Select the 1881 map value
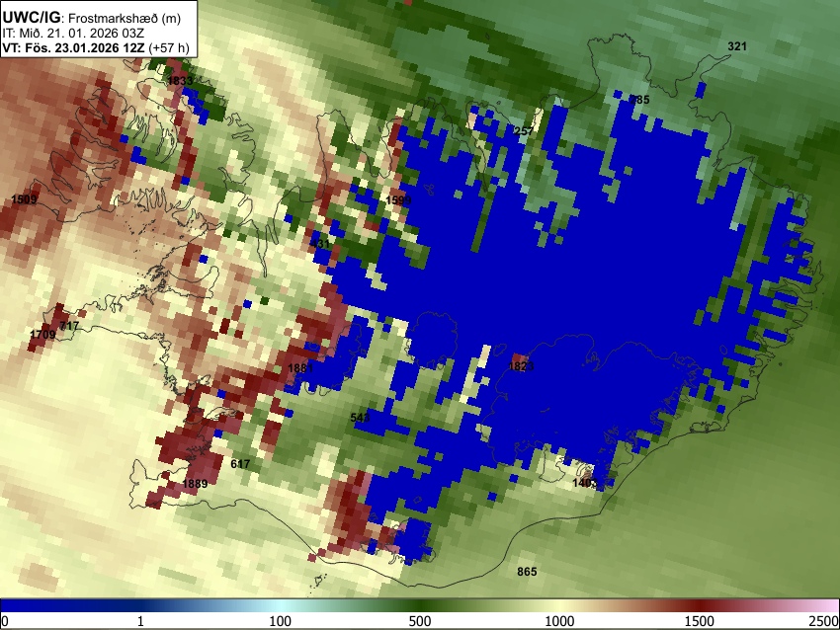Image resolution: width=840 pixels, height=630 pixels. tap(300, 368)
